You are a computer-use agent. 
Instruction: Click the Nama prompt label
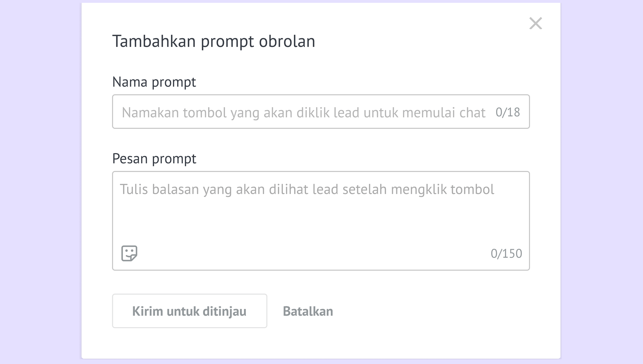tap(154, 82)
